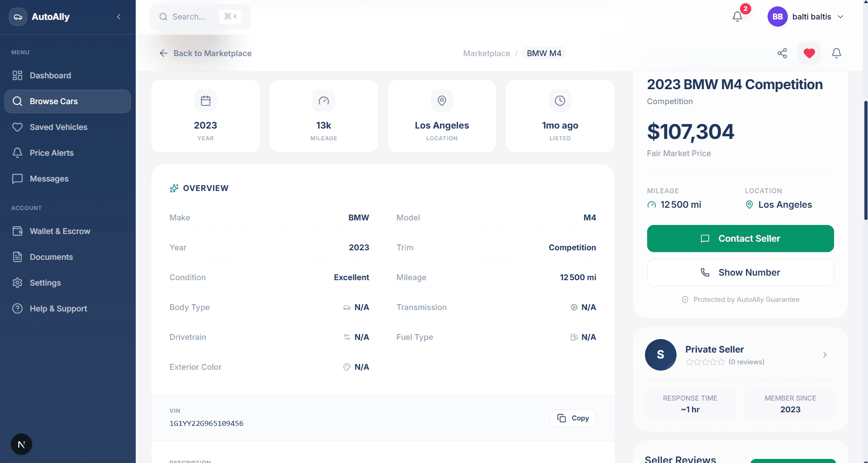Open Saved Vehicles page
The height and width of the screenshot is (463, 868).
coord(67,127)
